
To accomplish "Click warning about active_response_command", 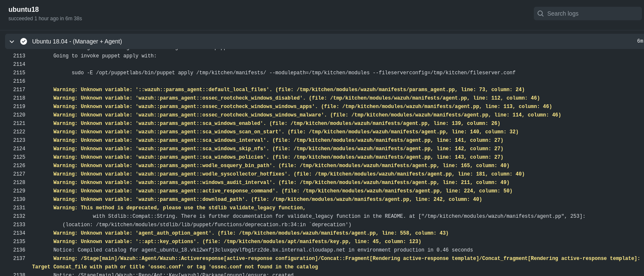I will click(x=283, y=191).
